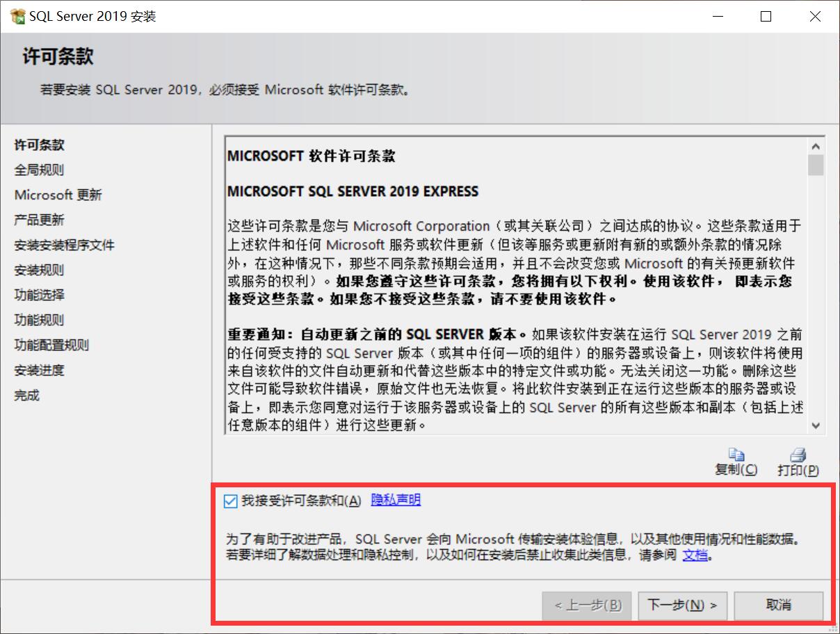
Task: Select 功能选择 step in sidebar
Action: tap(40, 295)
